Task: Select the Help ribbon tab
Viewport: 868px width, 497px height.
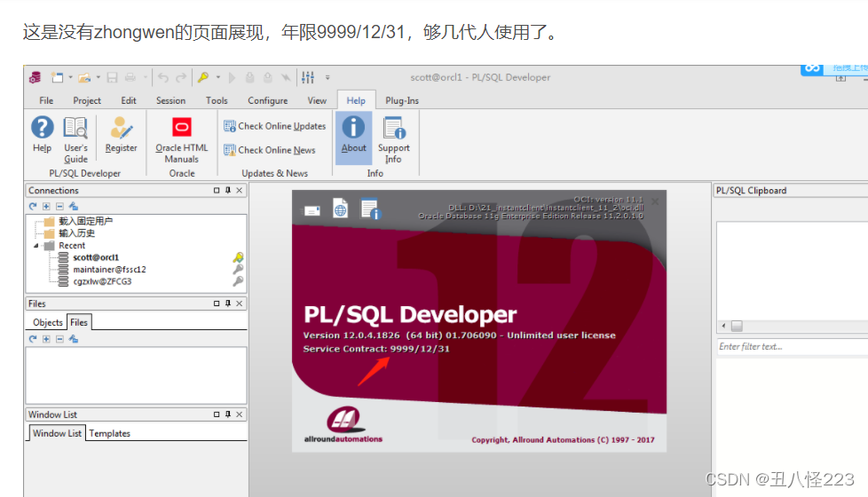Action: [356, 100]
